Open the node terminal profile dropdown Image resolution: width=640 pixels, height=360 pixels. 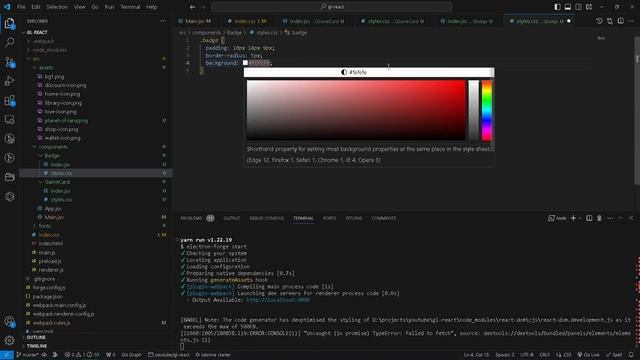point(580,218)
